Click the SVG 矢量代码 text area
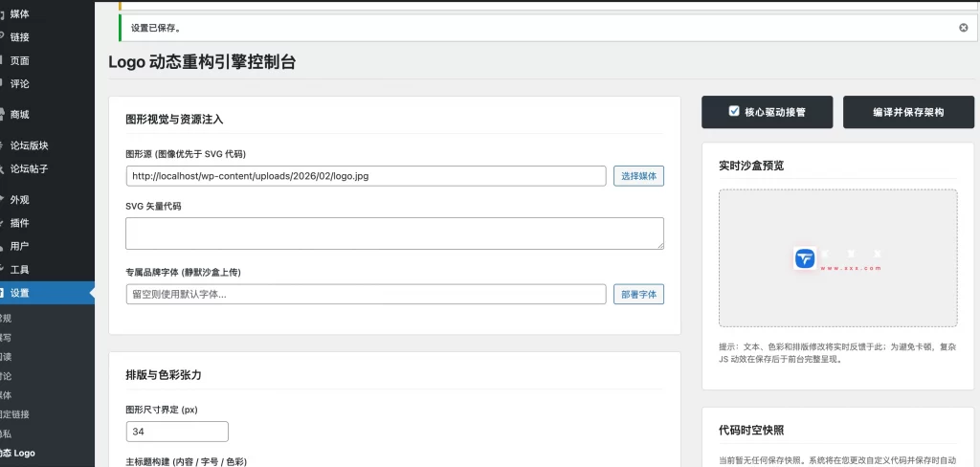The image size is (980, 467). point(394,233)
